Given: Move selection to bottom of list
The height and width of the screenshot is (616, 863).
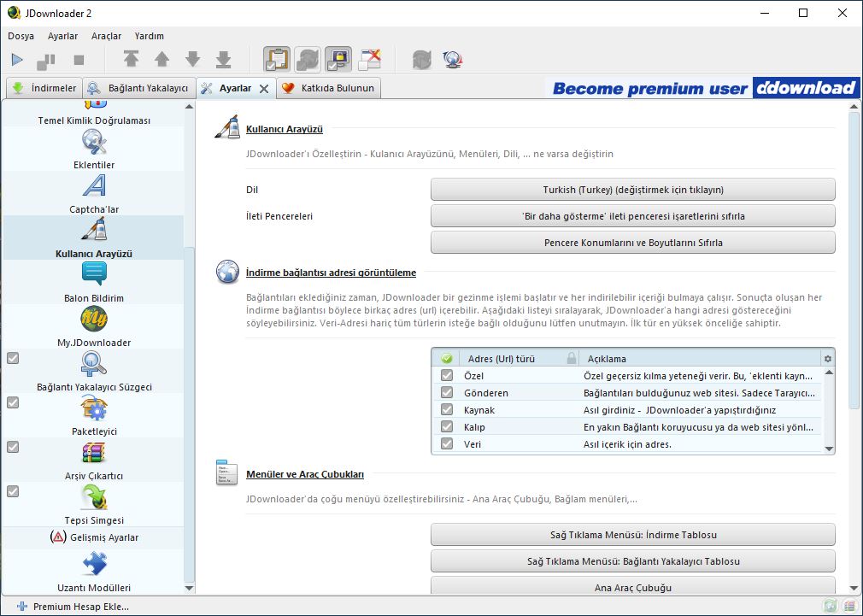Looking at the screenshot, I should click(224, 59).
